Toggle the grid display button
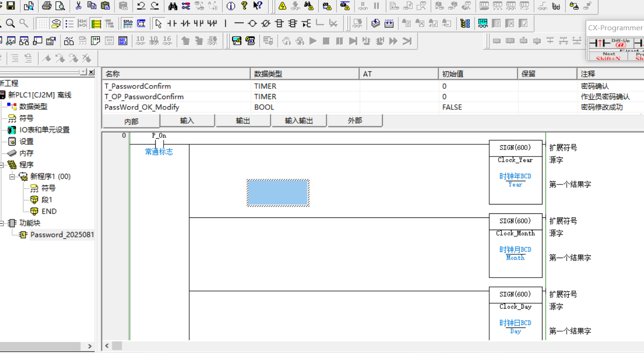 tap(42, 23)
